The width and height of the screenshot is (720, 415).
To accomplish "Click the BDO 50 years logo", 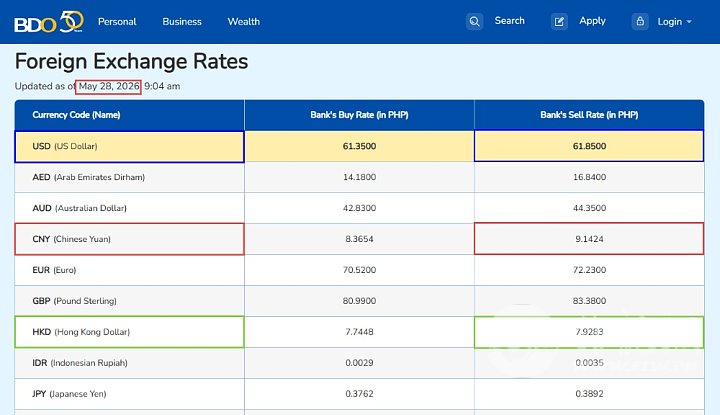I will click(x=49, y=22).
